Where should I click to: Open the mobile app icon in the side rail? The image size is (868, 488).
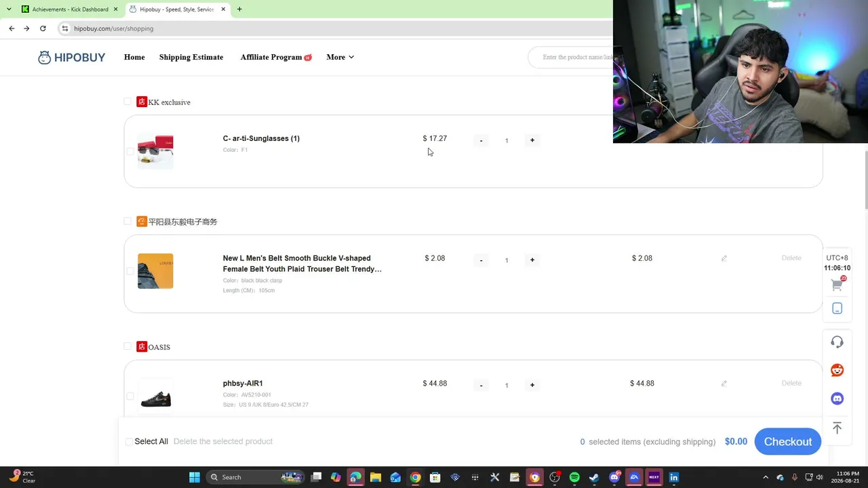point(837,308)
